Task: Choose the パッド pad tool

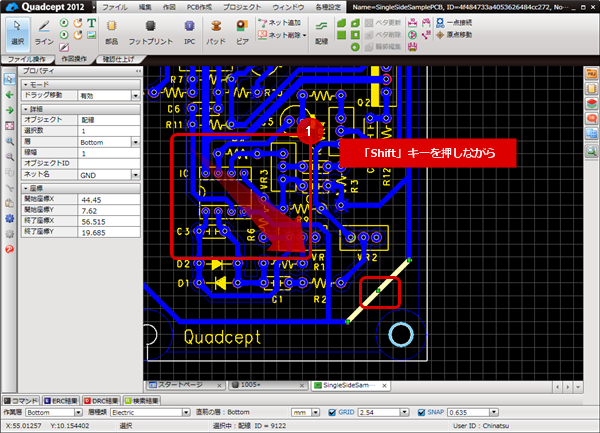Action: (216, 33)
